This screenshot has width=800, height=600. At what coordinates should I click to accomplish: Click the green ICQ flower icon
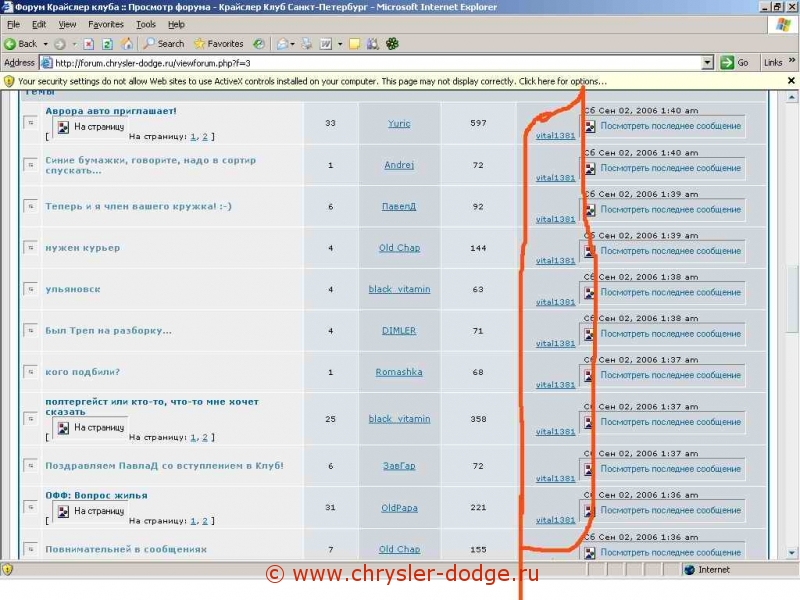pos(392,44)
